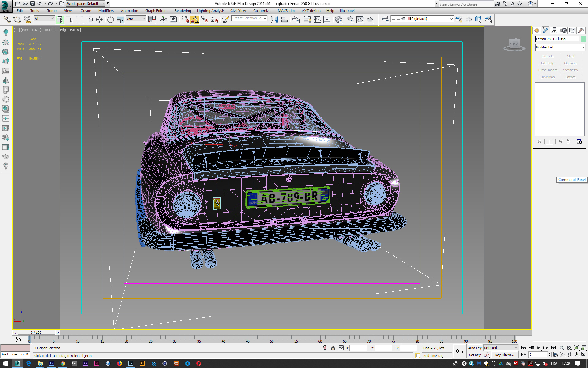
Task: Activate the Bind to Space Warp tool
Action: tap(27, 20)
